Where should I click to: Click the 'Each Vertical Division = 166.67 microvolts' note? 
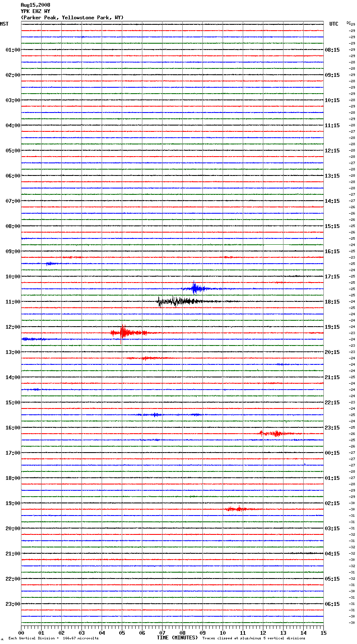point(53,638)
